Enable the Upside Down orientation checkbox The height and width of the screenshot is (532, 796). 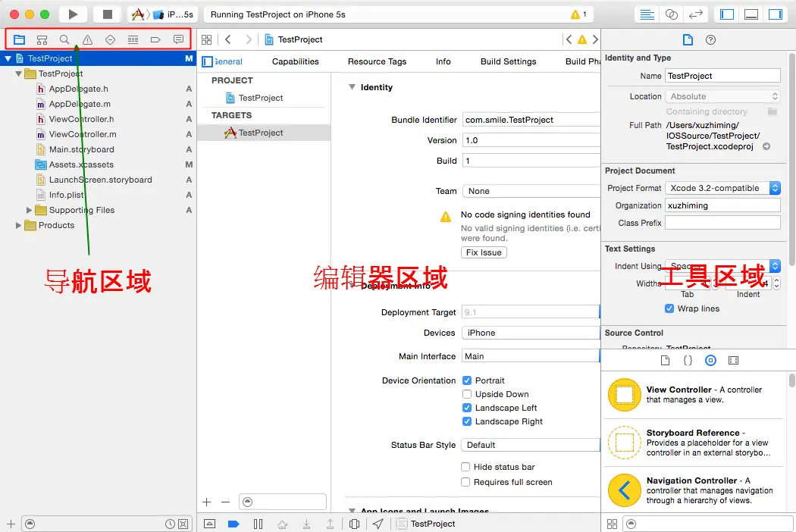(x=467, y=394)
